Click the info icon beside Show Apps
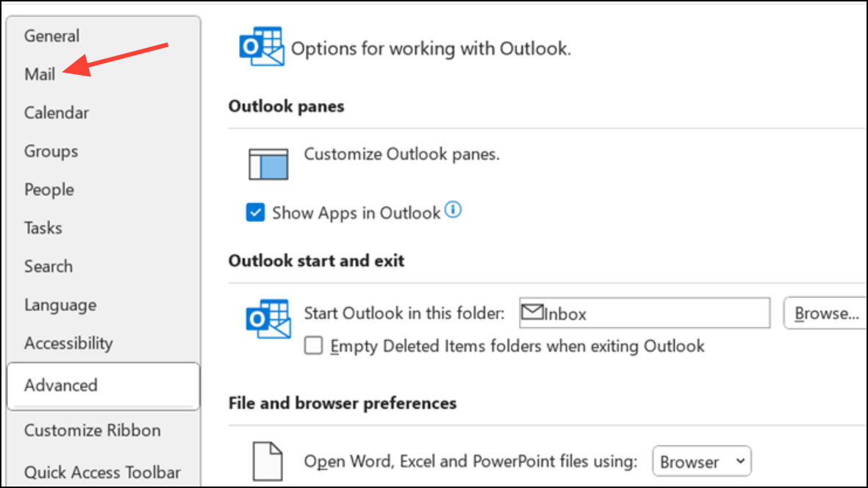The image size is (868, 488). click(x=453, y=212)
